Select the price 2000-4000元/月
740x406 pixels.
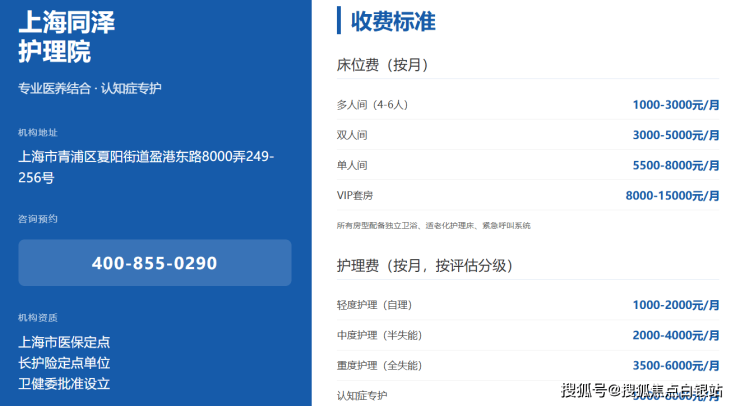tap(676, 335)
